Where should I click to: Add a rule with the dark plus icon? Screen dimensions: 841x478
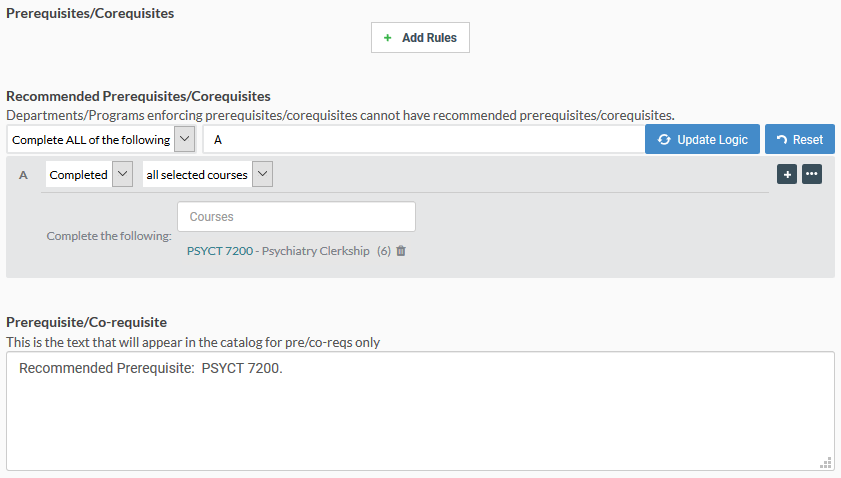pyautogui.click(x=787, y=174)
